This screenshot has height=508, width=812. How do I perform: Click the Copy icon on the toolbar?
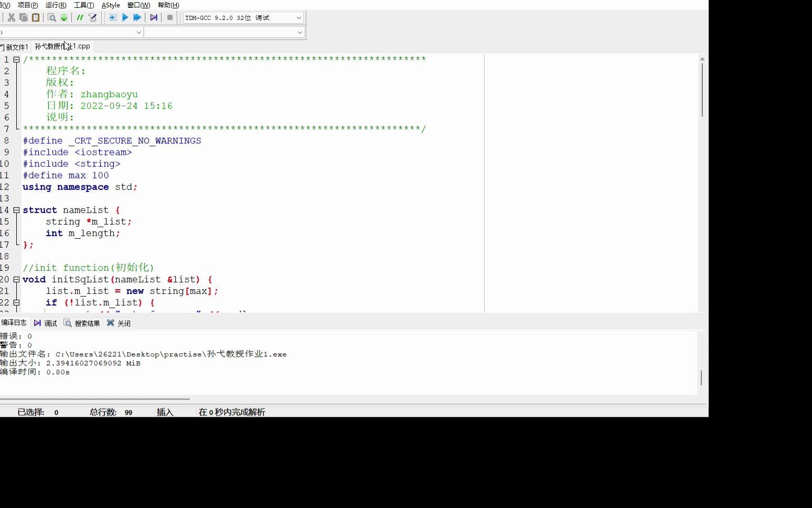point(23,17)
